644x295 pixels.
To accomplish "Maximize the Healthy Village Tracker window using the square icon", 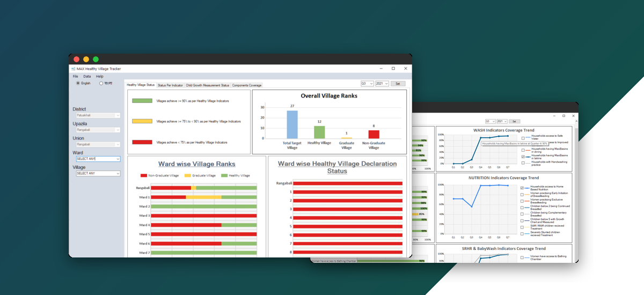I will (x=393, y=69).
